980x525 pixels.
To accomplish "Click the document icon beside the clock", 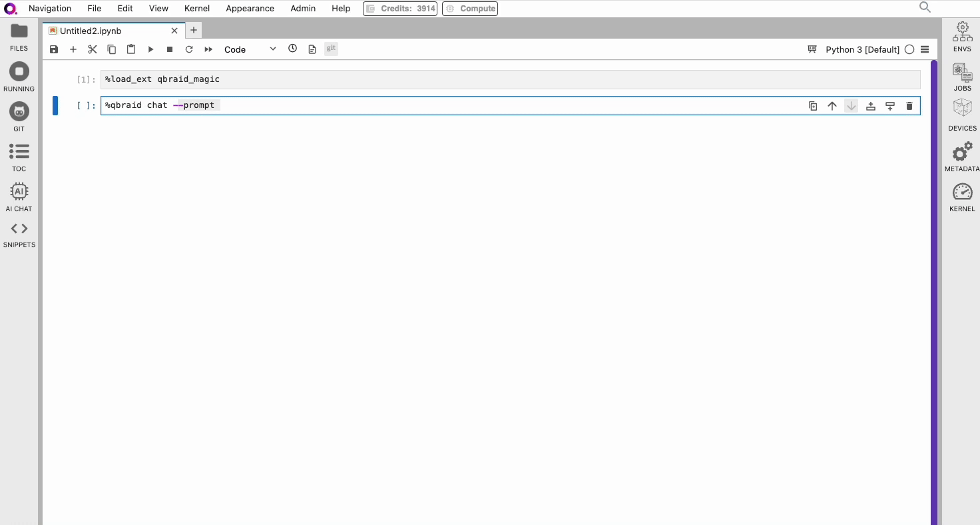I will pyautogui.click(x=312, y=49).
